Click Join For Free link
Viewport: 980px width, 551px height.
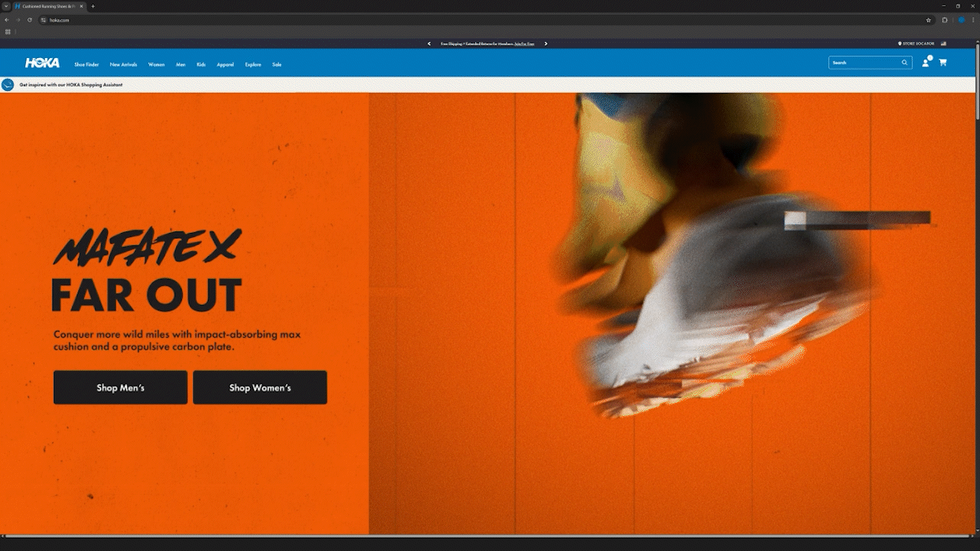[525, 43]
